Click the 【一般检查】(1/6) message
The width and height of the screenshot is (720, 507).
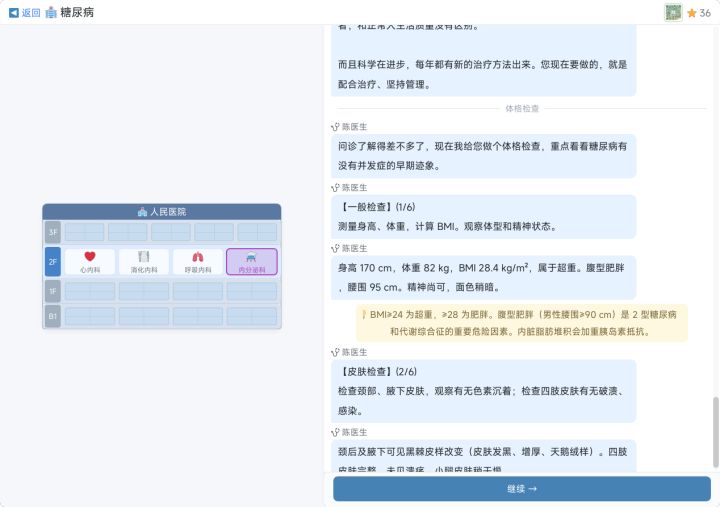tap(484, 217)
